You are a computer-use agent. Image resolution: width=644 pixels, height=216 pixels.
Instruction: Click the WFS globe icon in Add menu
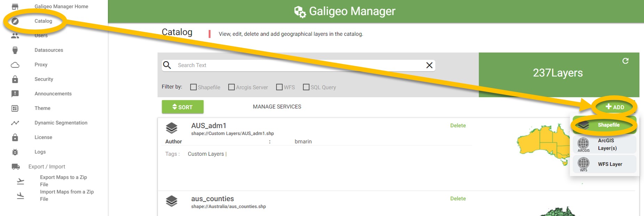pos(583,164)
